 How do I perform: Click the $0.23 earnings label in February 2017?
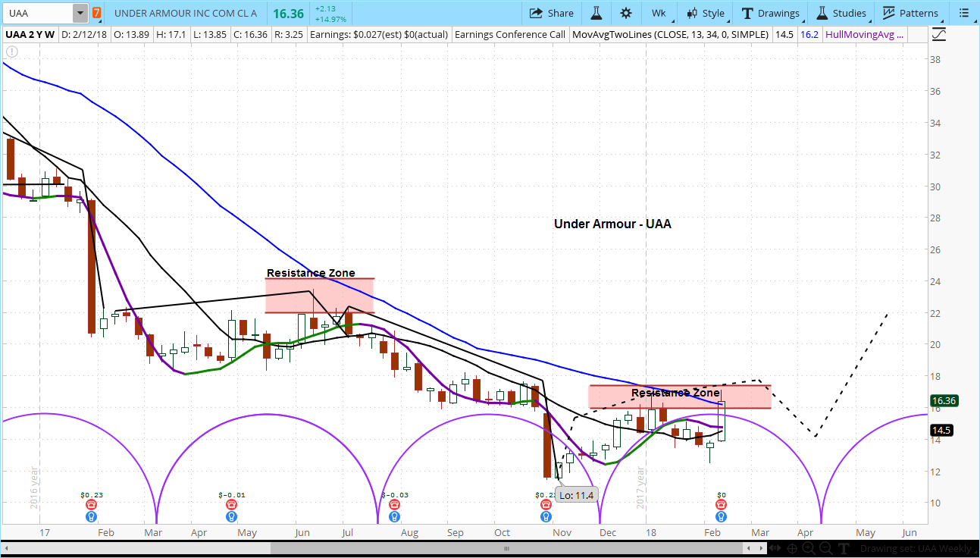coord(91,495)
